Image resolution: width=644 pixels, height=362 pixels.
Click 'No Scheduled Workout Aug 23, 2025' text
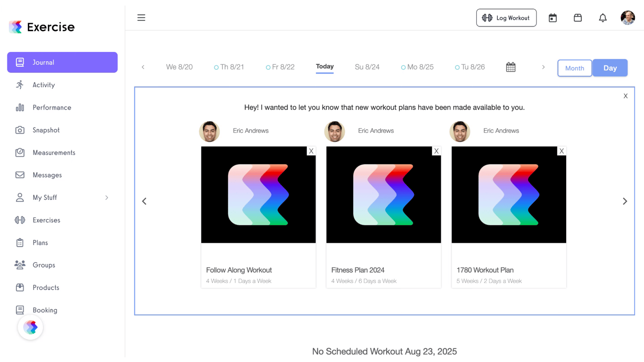(x=384, y=352)
